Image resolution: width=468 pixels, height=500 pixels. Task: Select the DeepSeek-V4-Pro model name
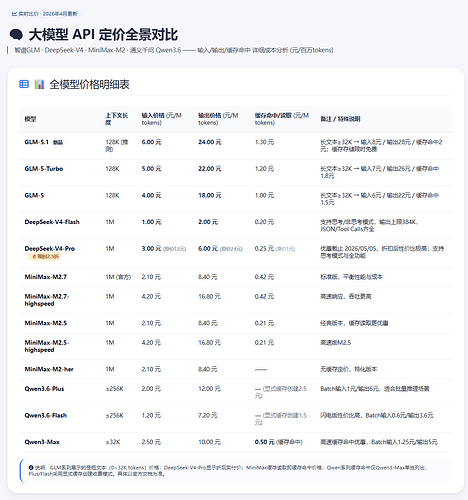[x=50, y=249]
